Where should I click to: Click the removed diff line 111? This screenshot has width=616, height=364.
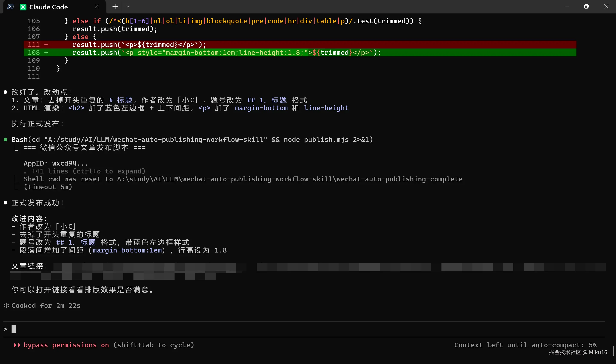click(x=139, y=45)
